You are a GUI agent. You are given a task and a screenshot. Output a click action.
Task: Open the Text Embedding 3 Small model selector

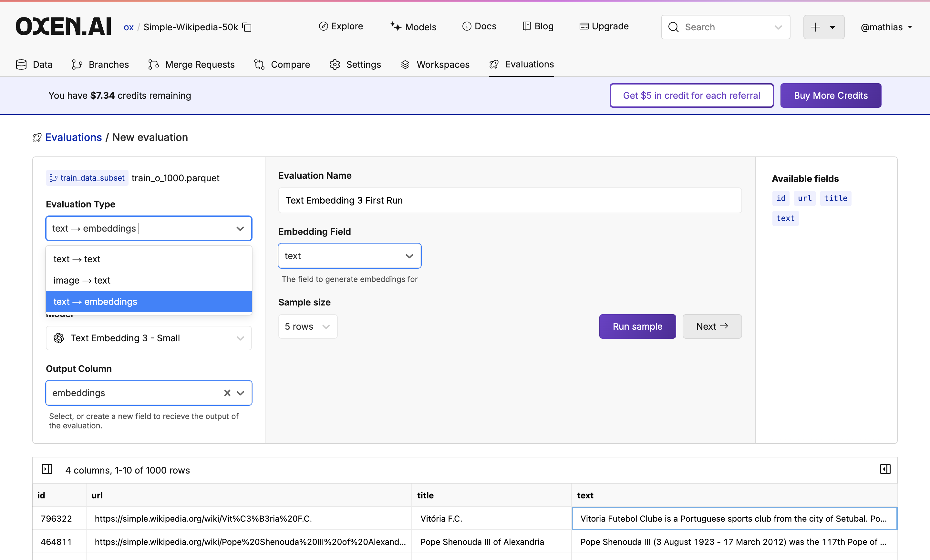pos(149,338)
